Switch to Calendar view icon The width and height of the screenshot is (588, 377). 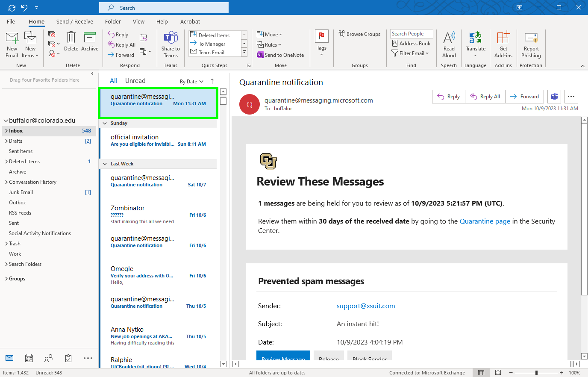tap(29, 358)
